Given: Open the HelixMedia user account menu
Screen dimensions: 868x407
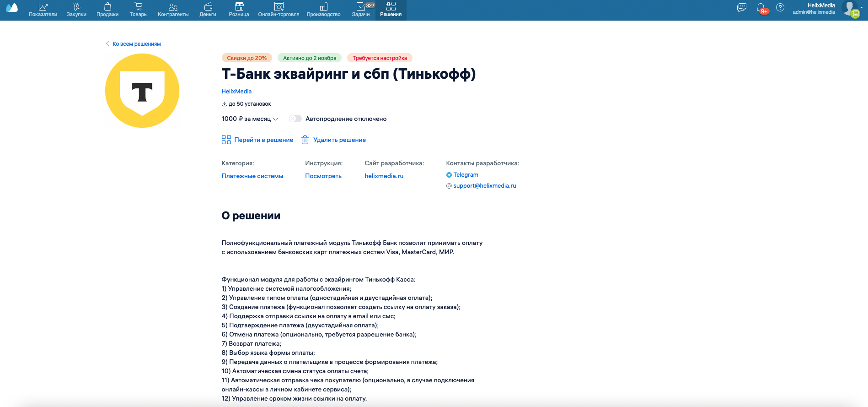Looking at the screenshot, I should click(x=814, y=9).
